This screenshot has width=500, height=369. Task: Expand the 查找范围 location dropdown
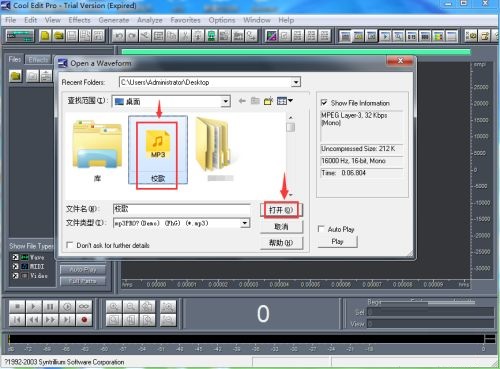(x=226, y=101)
